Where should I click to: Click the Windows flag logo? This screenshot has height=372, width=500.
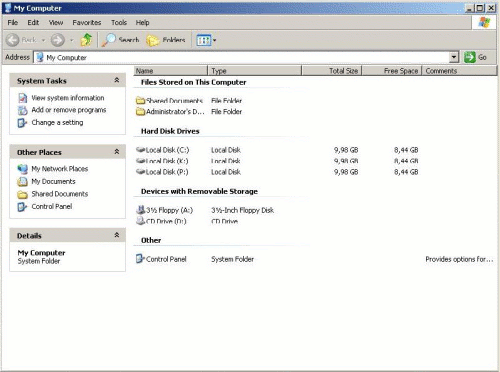click(x=484, y=23)
